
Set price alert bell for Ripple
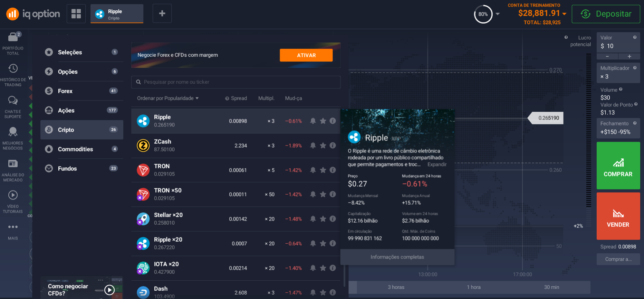[313, 121]
